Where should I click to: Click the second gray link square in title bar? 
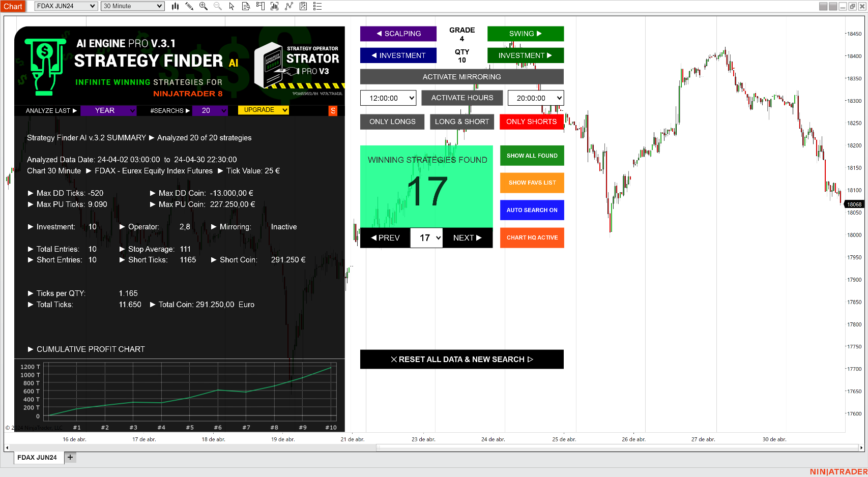(x=833, y=6)
